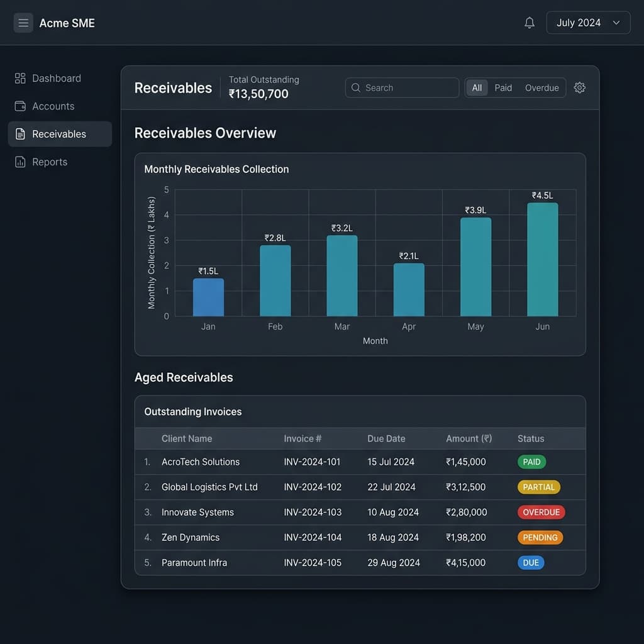Click the OVERDUE badge for Innovate Systems

pos(541,512)
